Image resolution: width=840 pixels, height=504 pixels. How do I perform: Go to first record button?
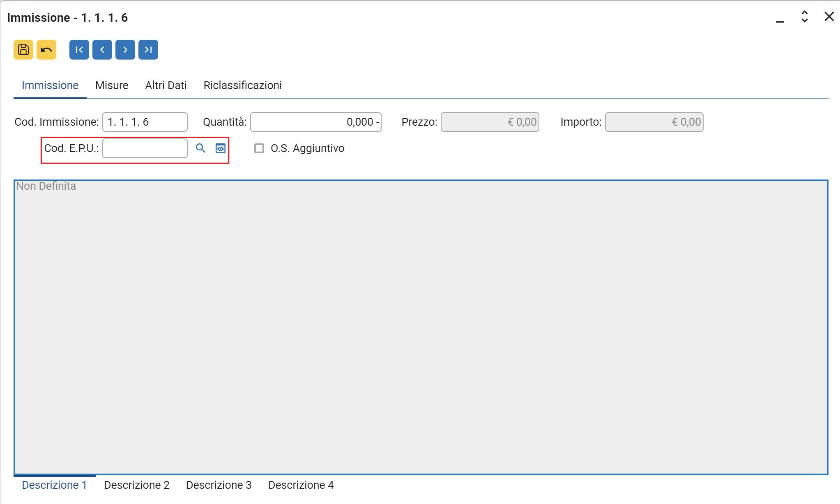(x=79, y=50)
